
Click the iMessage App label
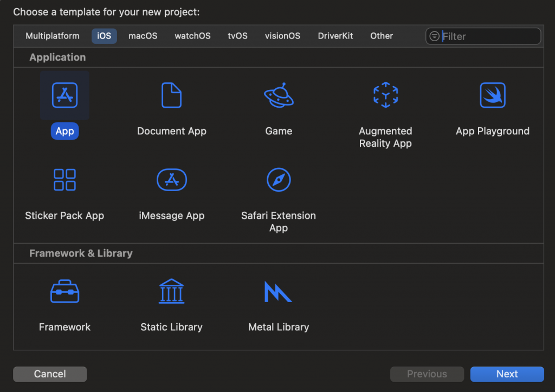(x=172, y=215)
